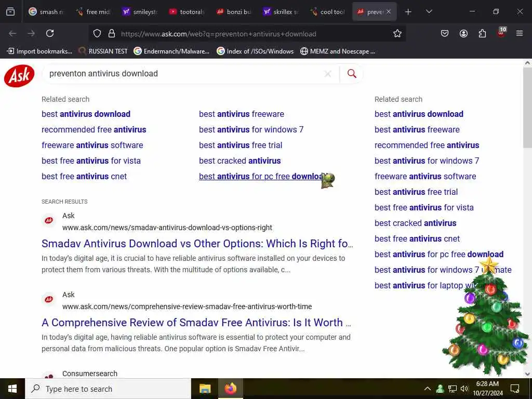This screenshot has height=399, width=532.
Task: Open right sidebar recommended free antivirus link
Action: pyautogui.click(x=427, y=145)
